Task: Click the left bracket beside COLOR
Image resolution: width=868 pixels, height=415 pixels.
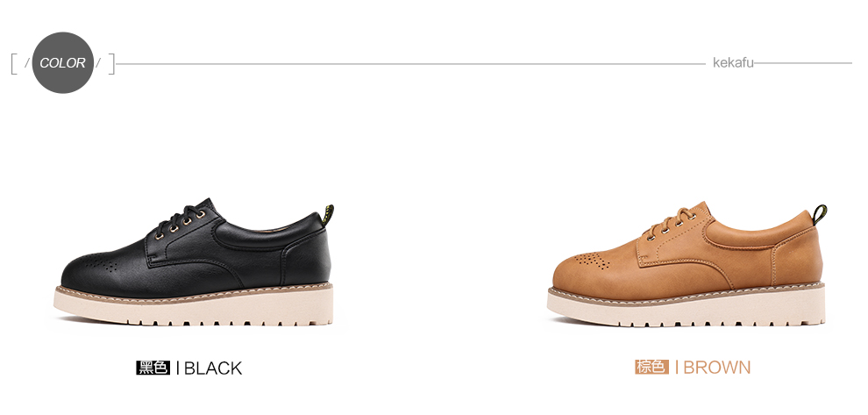Action: click(x=13, y=63)
